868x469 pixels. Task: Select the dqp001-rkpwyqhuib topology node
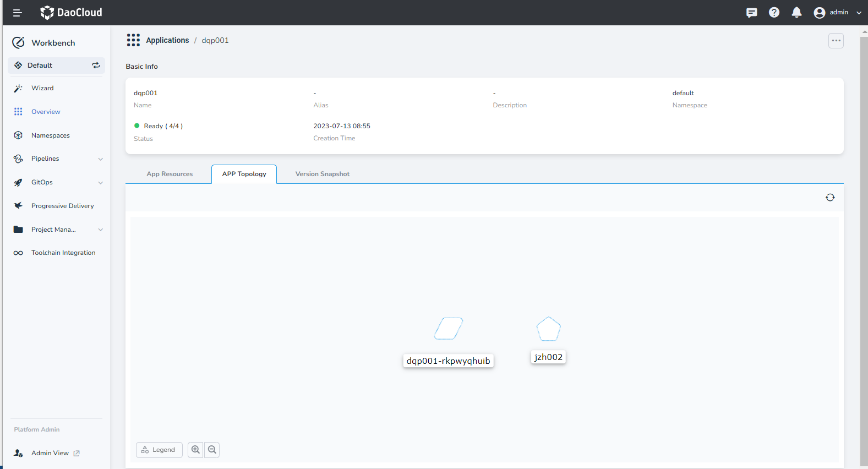click(x=449, y=329)
